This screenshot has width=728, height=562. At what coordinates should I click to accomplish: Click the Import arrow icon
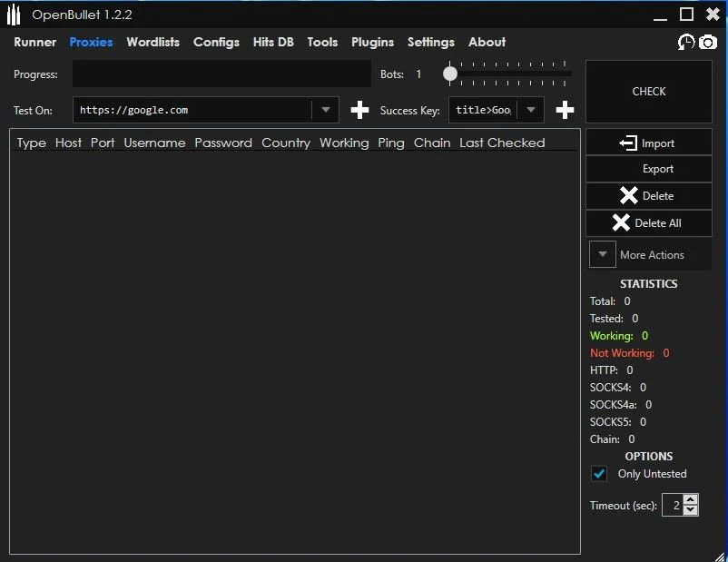[628, 143]
